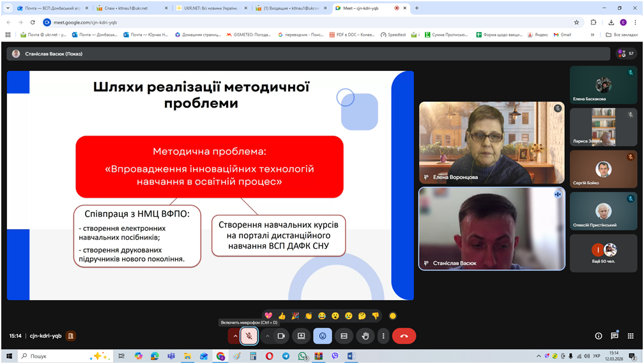Send the party popper emoji reaction
The image size is (644, 364).
pos(295,315)
